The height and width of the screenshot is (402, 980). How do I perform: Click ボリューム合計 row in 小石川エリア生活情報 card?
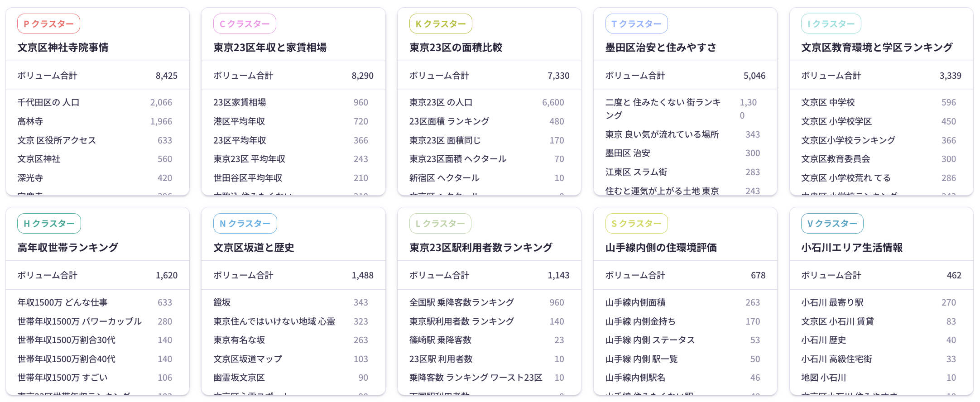(x=881, y=275)
